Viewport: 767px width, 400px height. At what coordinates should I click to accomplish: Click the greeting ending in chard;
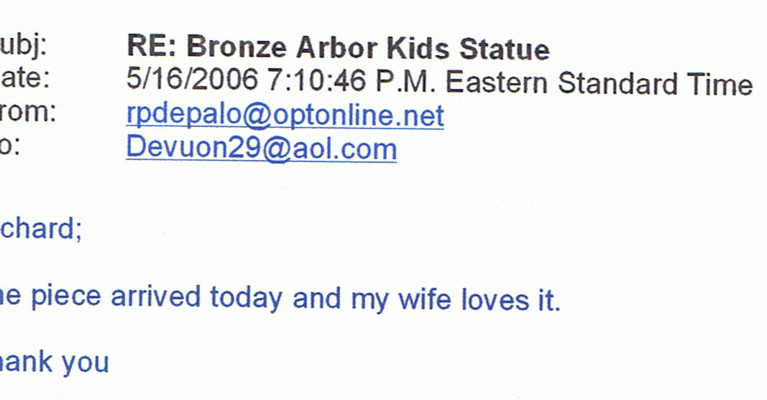click(x=41, y=229)
